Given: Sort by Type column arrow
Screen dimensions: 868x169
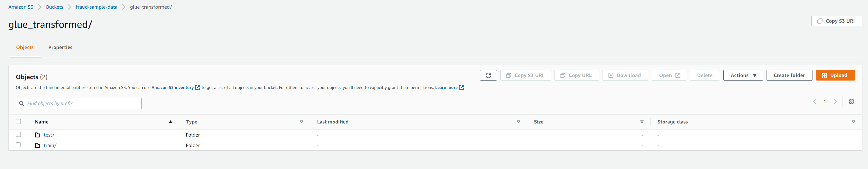Looking at the screenshot, I should tap(301, 122).
